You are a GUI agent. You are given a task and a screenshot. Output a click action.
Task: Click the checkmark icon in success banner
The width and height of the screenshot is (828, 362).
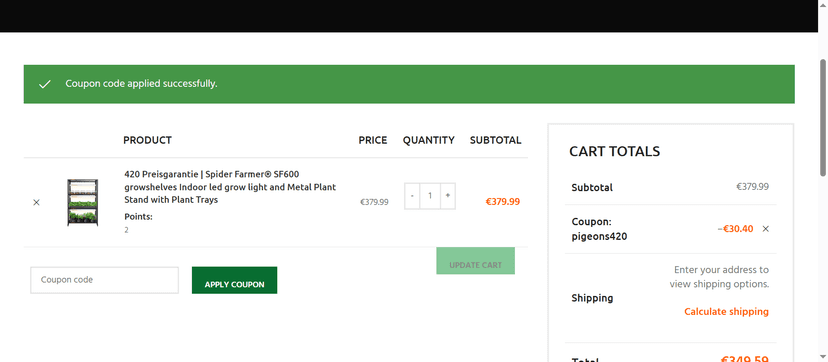[x=45, y=84]
